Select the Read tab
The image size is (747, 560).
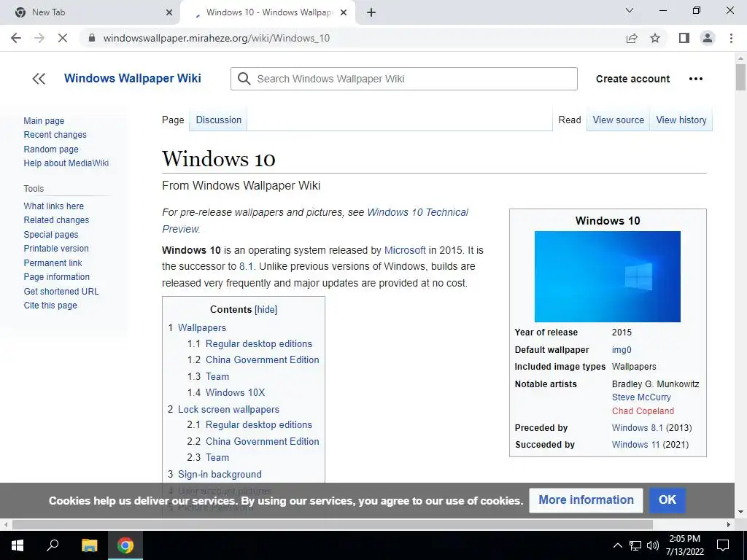pyautogui.click(x=570, y=120)
